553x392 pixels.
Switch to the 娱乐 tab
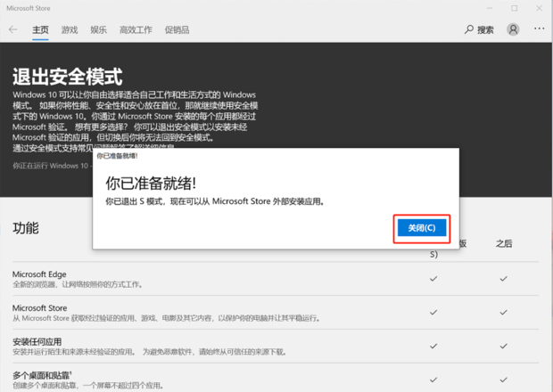pyautogui.click(x=98, y=30)
